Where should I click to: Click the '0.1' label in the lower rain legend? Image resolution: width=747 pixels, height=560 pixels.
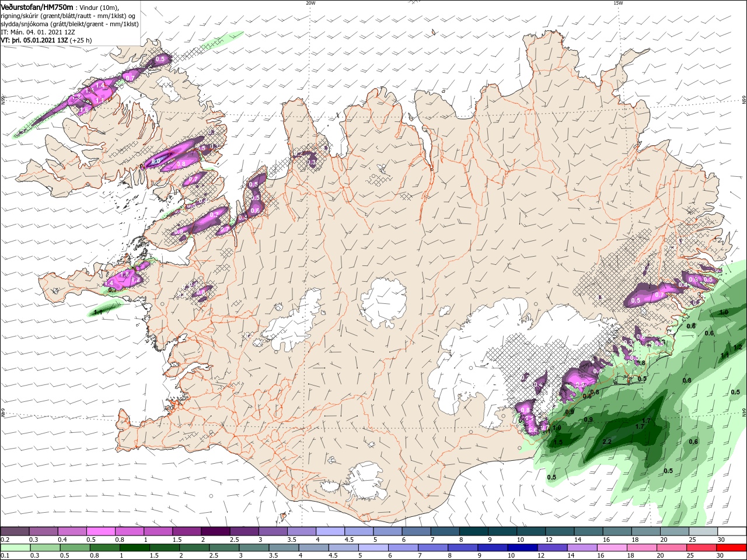(x=5, y=555)
